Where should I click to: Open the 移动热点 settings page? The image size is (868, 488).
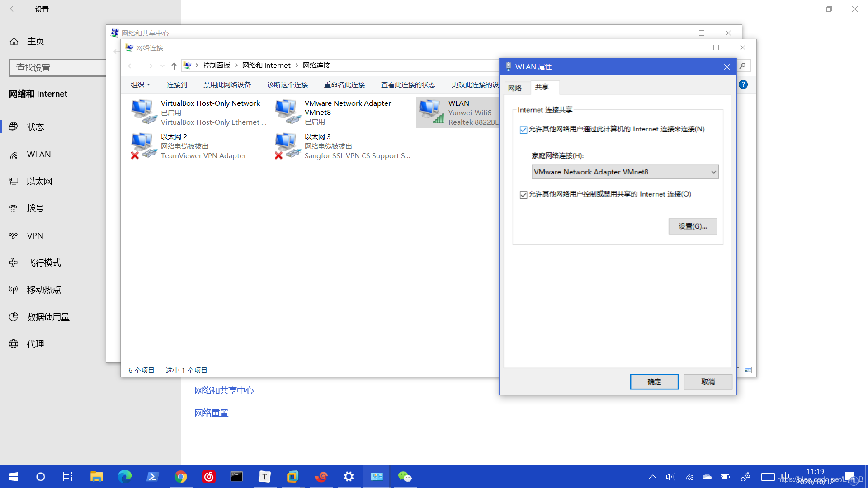(x=43, y=290)
